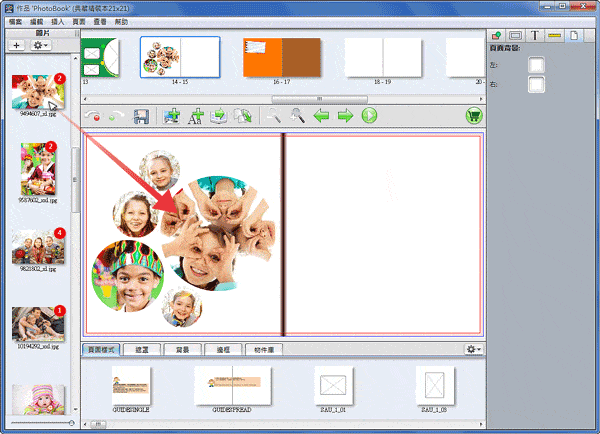Screen dimensions: 600x434
Task: Open the gear dropdown in the photos panel
Action: (x=41, y=46)
